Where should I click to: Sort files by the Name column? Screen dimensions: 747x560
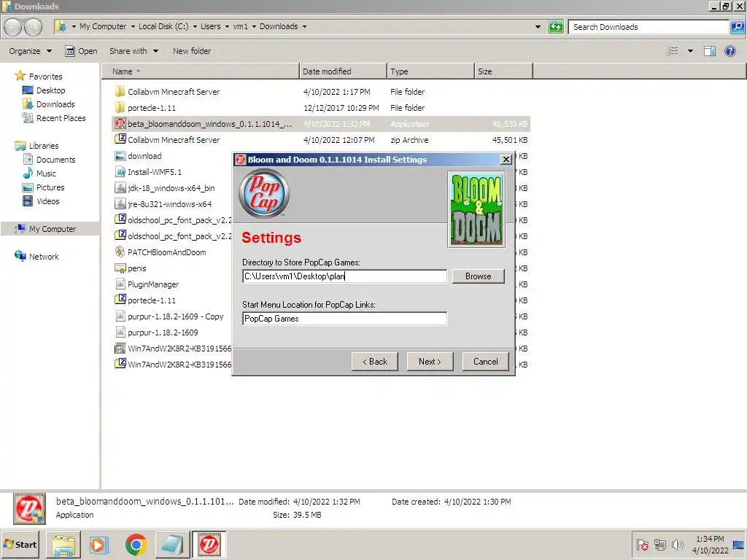click(201, 71)
